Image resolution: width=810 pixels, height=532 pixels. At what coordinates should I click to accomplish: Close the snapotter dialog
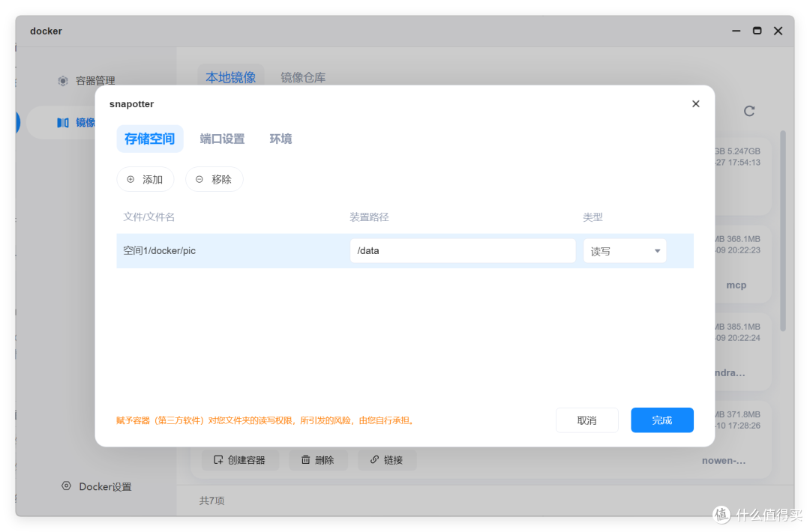pos(695,103)
